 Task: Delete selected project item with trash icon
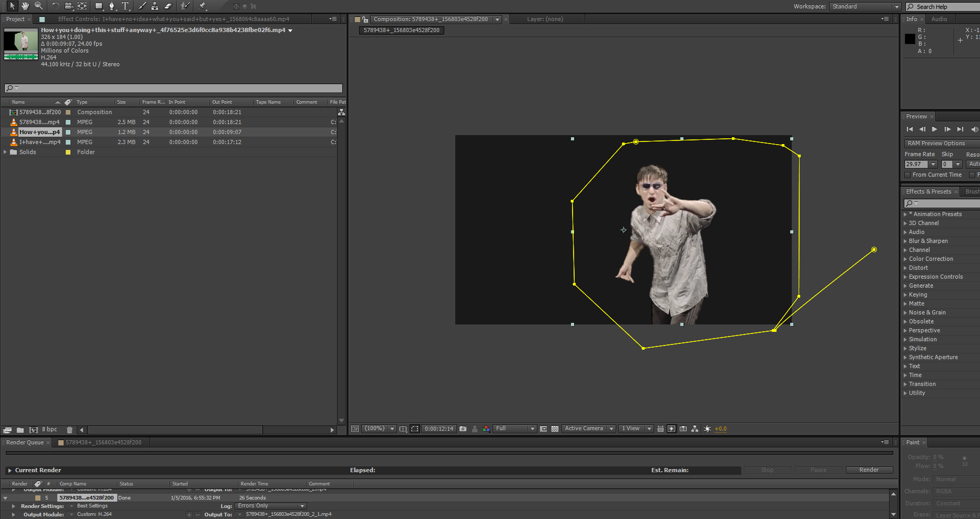69,430
